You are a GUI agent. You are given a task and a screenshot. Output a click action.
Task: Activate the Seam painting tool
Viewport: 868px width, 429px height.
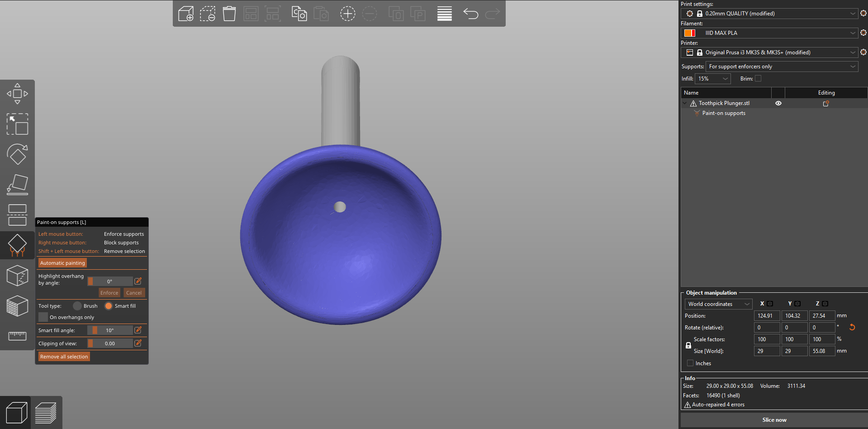click(17, 276)
